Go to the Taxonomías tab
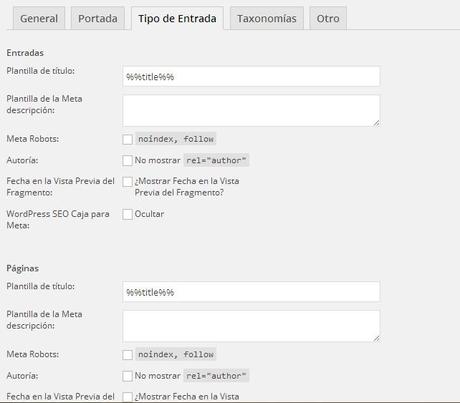Viewport: 460px width, 403px height. [267, 18]
